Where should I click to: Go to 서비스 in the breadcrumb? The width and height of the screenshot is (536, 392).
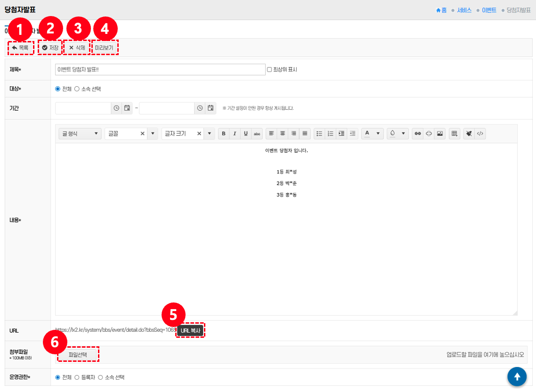(464, 10)
